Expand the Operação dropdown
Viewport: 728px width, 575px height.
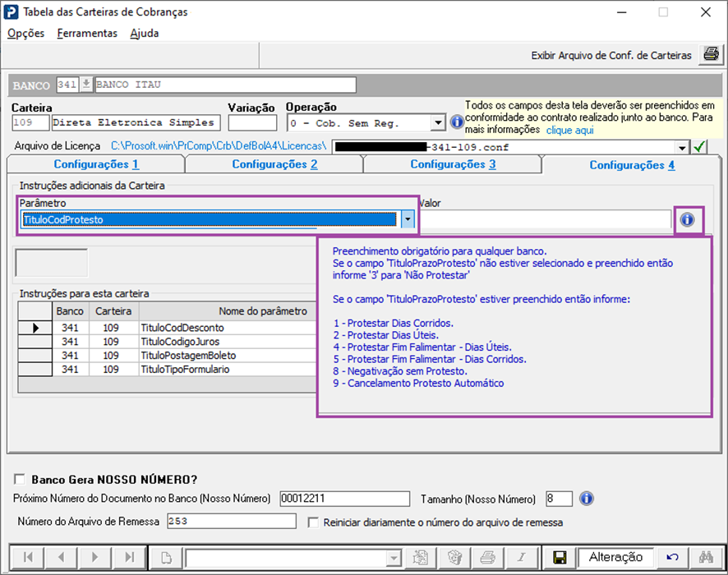pyautogui.click(x=437, y=123)
